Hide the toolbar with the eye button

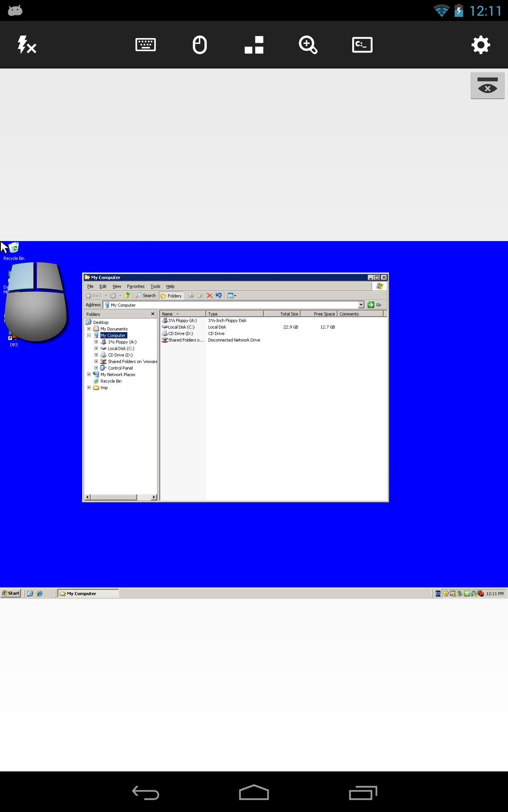487,85
